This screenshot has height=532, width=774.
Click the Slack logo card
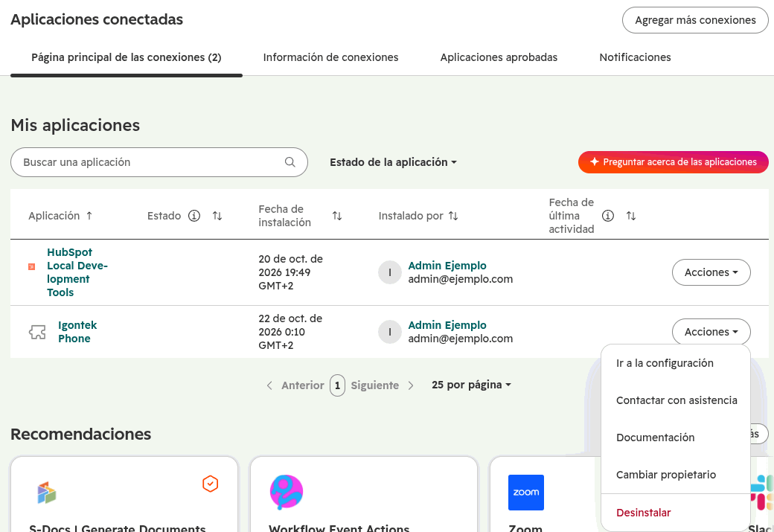(761, 493)
